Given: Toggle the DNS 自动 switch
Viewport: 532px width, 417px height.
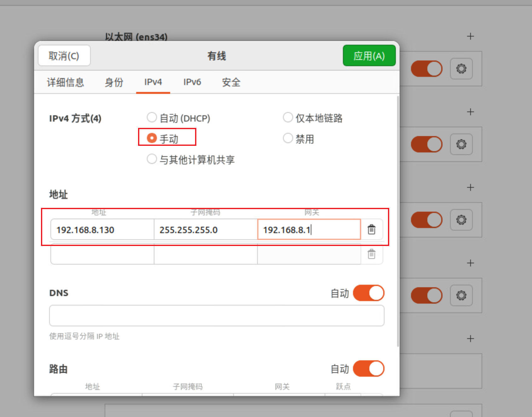Looking at the screenshot, I should pos(368,293).
